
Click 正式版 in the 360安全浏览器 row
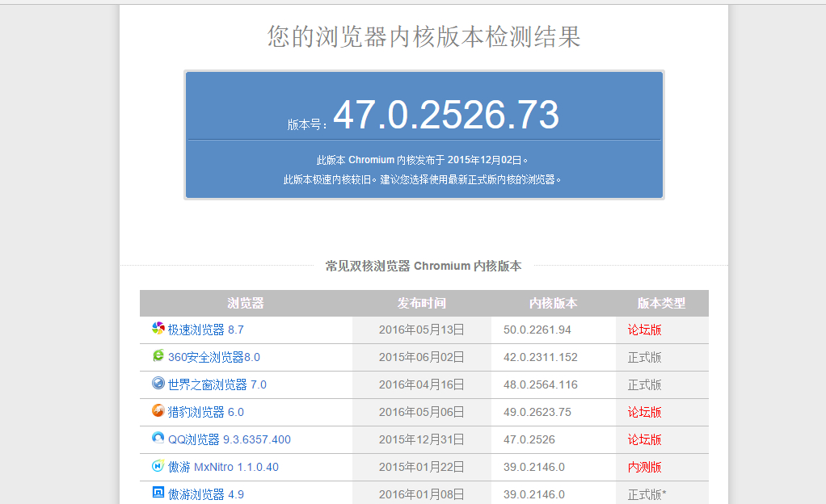[644, 358]
